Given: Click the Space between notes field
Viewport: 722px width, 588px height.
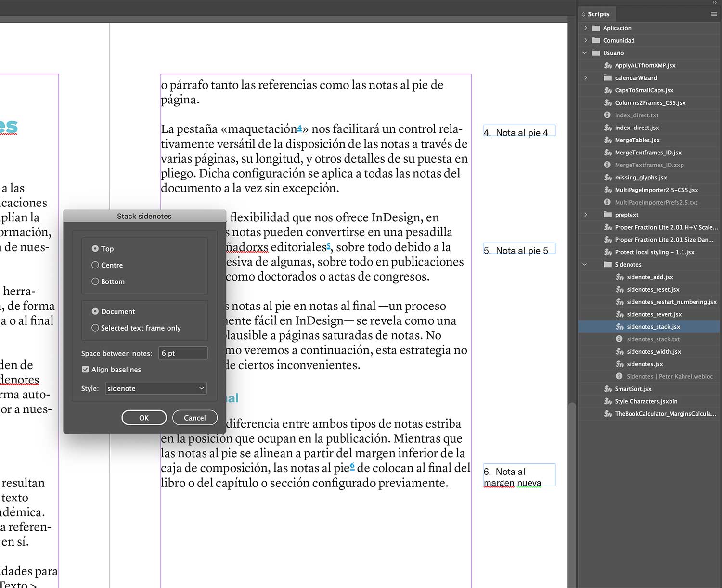Looking at the screenshot, I should (x=182, y=353).
